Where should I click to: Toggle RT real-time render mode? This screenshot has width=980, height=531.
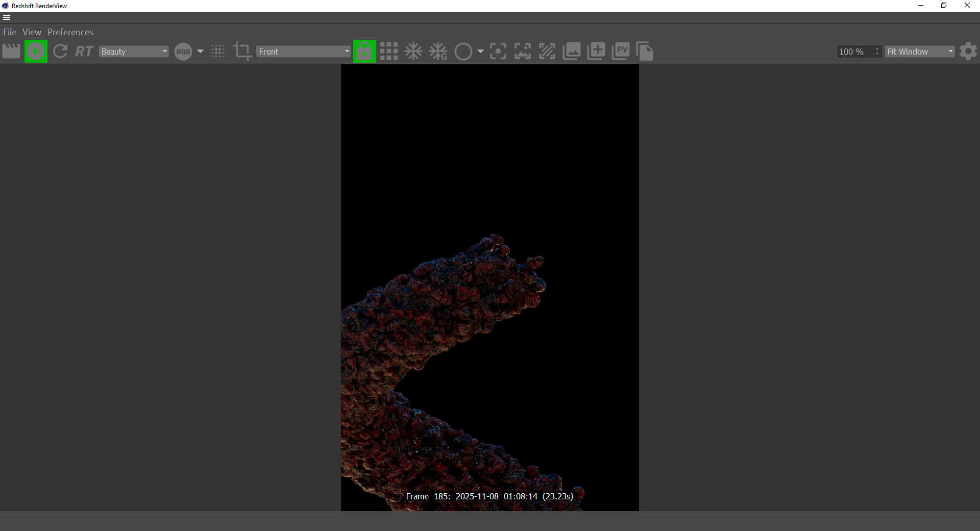(x=84, y=52)
